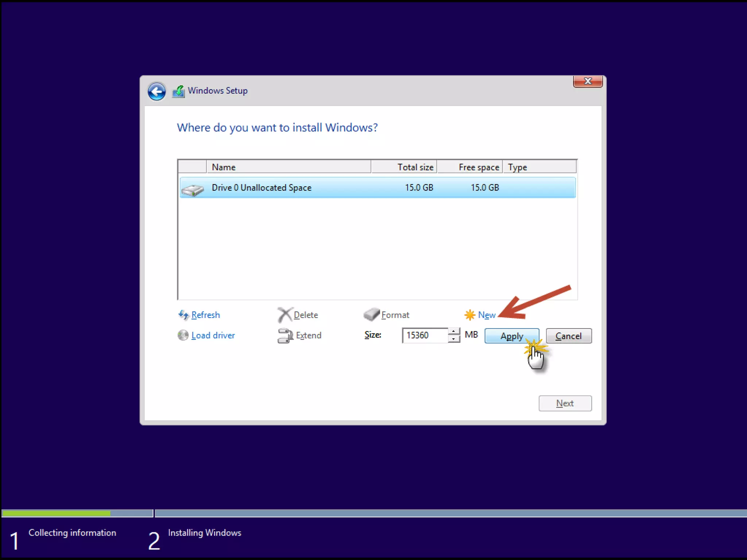The height and width of the screenshot is (560, 747).
Task: Click the Delete X icon
Action: pyautogui.click(x=285, y=315)
